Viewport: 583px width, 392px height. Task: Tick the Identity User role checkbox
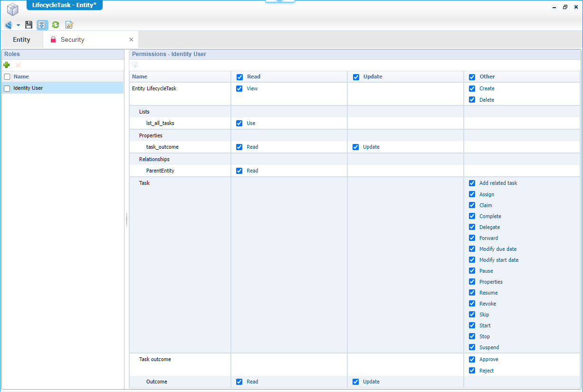7,88
